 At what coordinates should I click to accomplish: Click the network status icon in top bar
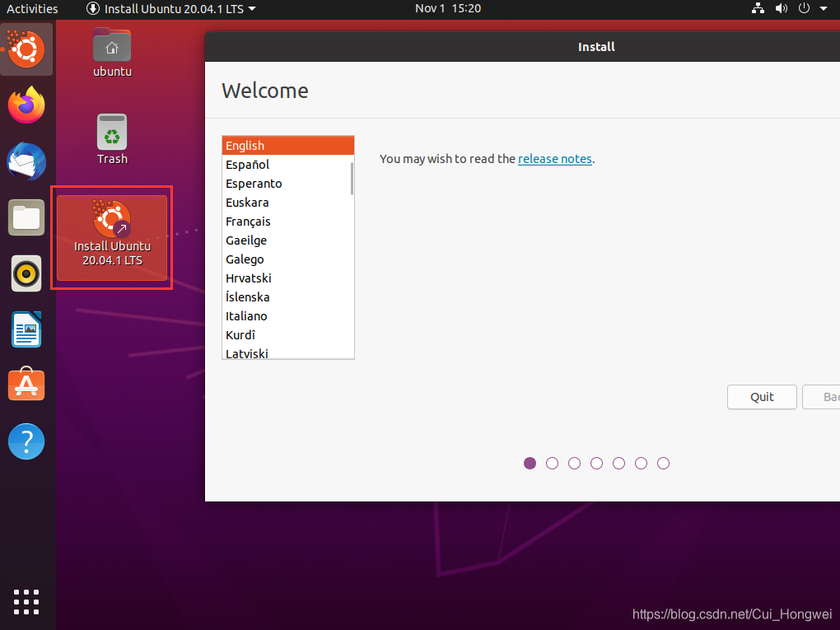coord(758,8)
